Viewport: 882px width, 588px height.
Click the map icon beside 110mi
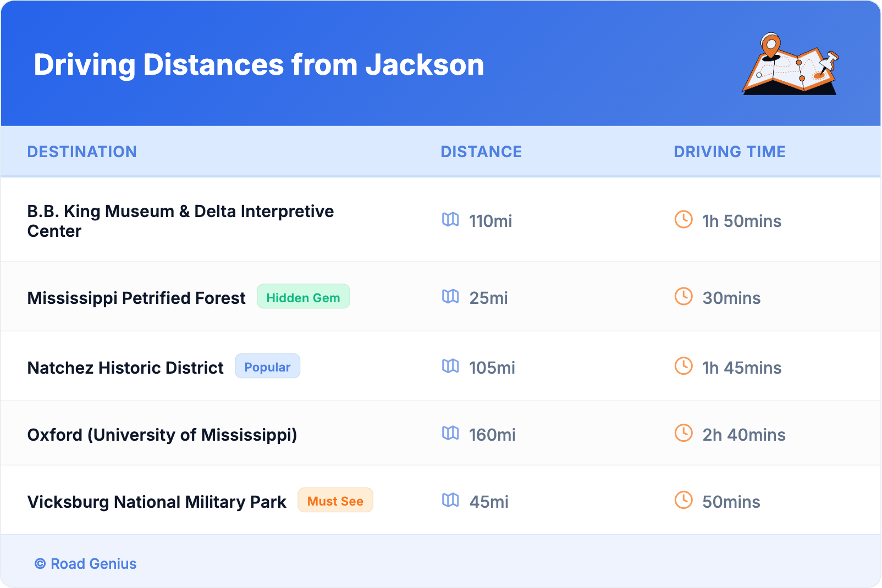click(450, 220)
